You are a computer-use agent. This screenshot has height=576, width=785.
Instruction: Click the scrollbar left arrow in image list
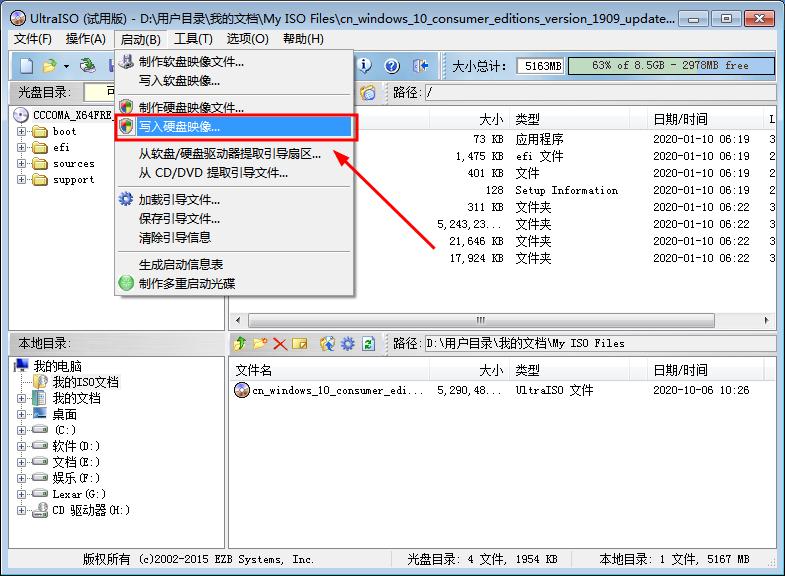coord(238,320)
